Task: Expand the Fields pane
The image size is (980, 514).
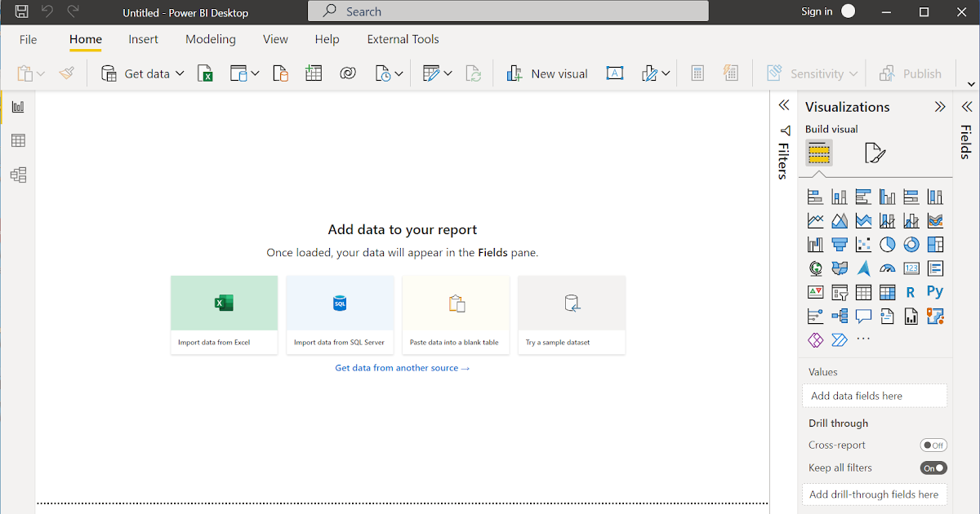Action: (x=966, y=106)
